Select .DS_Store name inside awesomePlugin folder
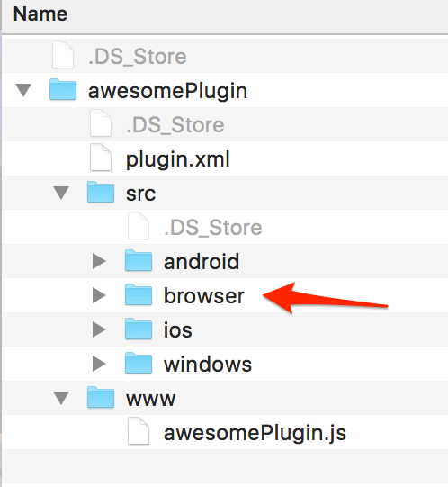Image resolution: width=448 pixels, height=487 pixels. pos(175,125)
